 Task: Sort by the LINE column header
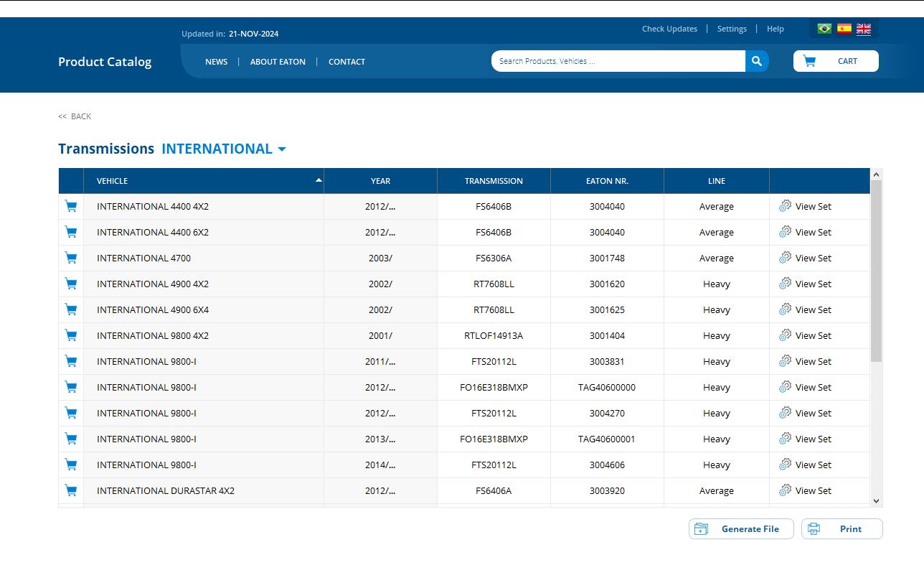[x=717, y=181]
